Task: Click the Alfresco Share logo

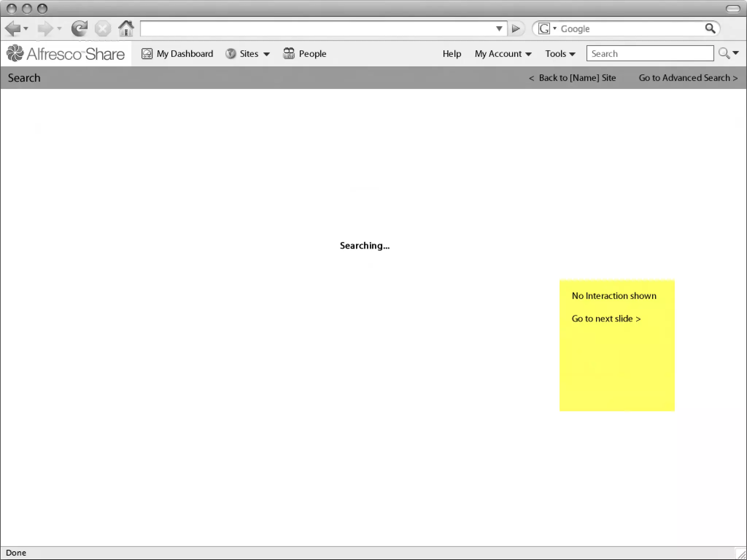Action: coord(66,54)
